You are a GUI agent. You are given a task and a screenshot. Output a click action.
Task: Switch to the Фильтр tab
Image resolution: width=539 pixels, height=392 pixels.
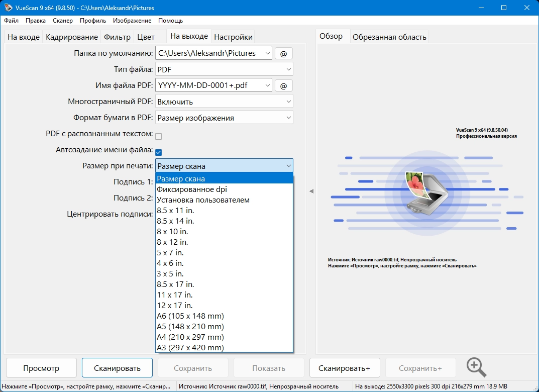tap(117, 37)
